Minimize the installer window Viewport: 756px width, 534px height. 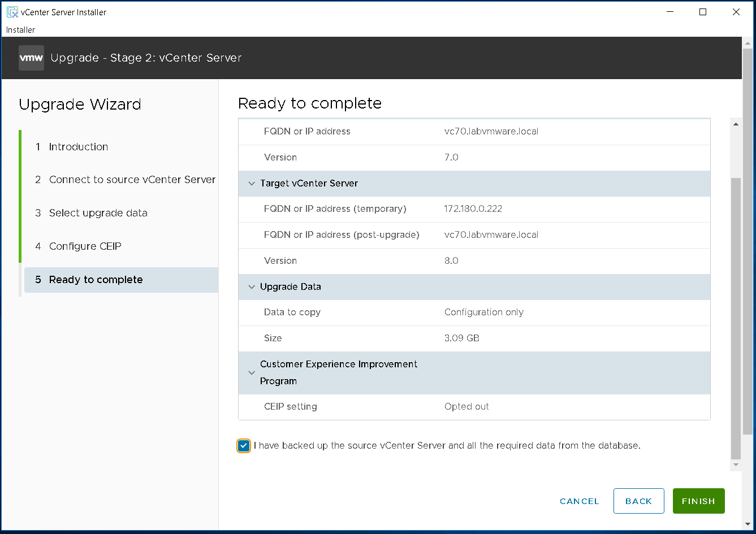669,12
